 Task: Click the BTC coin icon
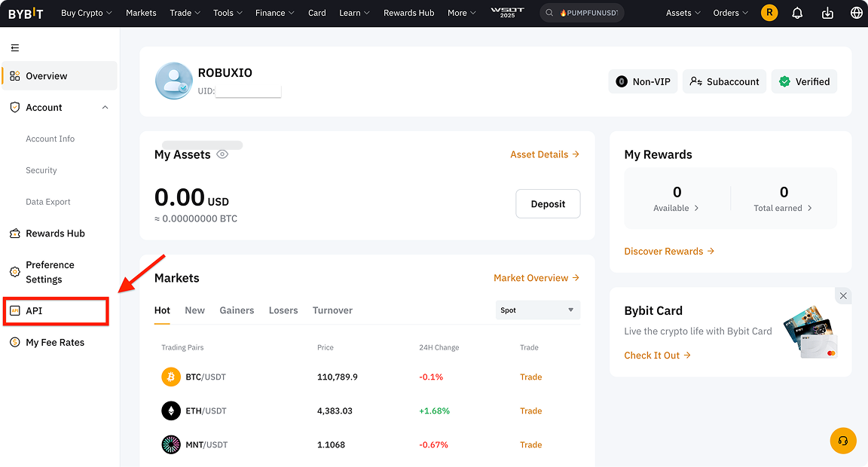coord(171,377)
